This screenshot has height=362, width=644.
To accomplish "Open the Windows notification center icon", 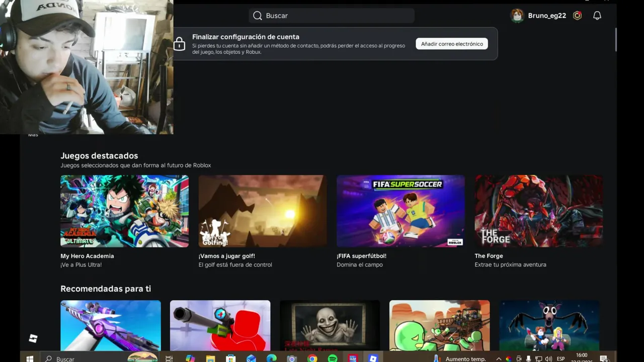I will click(x=604, y=358).
